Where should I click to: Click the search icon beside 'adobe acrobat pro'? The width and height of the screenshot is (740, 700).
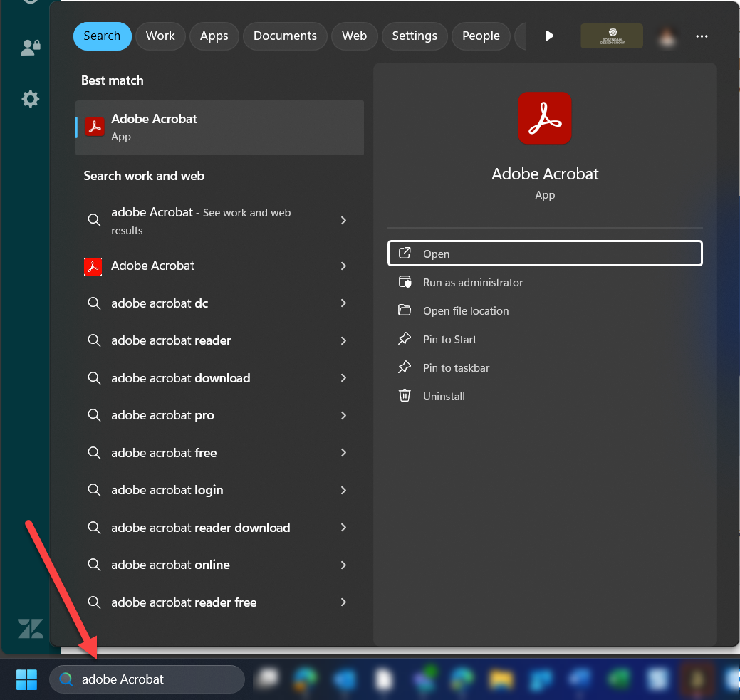point(94,415)
